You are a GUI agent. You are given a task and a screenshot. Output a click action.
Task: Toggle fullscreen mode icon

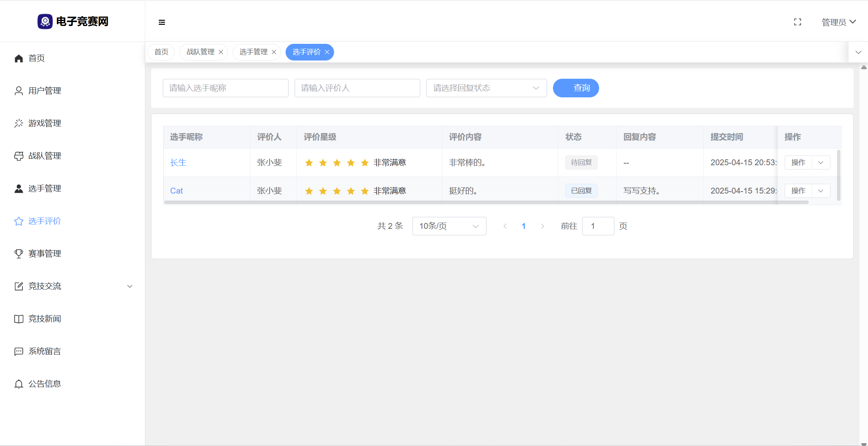(x=797, y=22)
